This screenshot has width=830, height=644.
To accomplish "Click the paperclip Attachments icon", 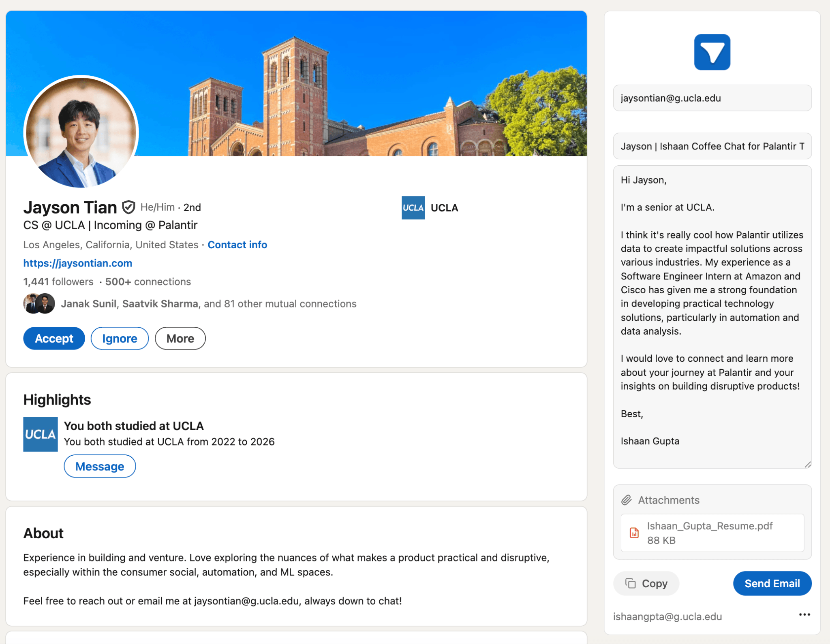I will 627,500.
